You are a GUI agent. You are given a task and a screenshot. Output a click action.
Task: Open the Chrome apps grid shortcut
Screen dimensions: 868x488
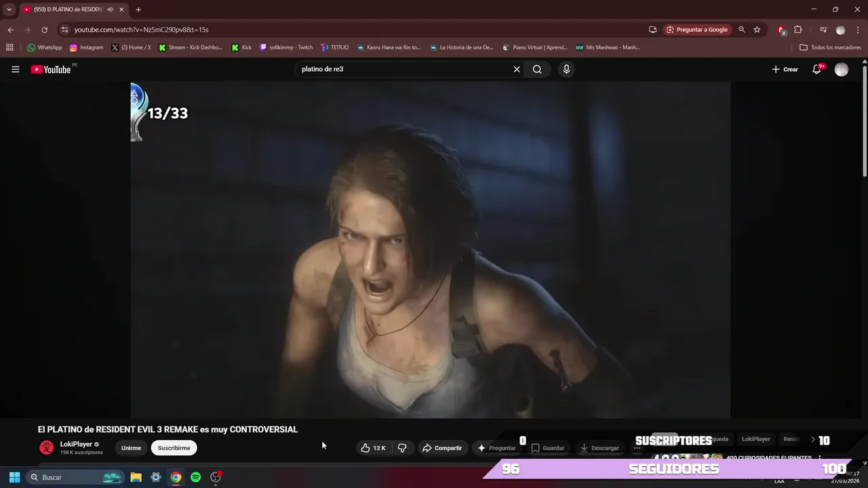(9, 47)
